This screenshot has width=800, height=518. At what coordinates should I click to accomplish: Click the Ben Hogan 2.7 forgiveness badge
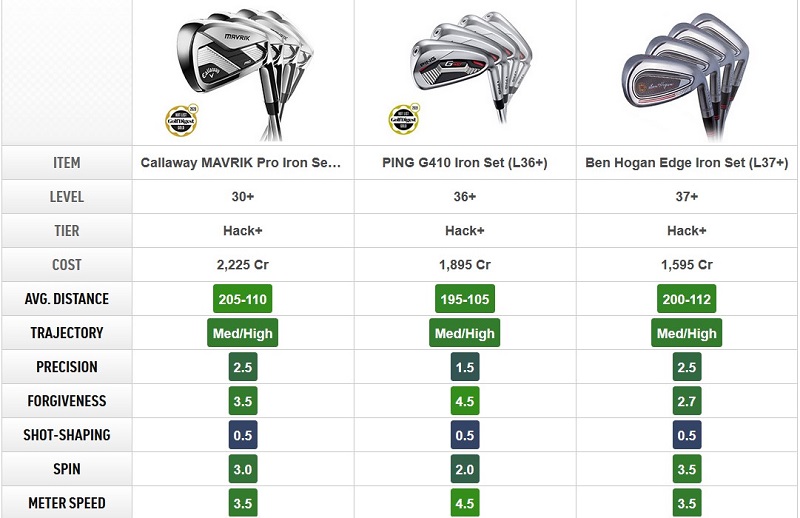[686, 401]
